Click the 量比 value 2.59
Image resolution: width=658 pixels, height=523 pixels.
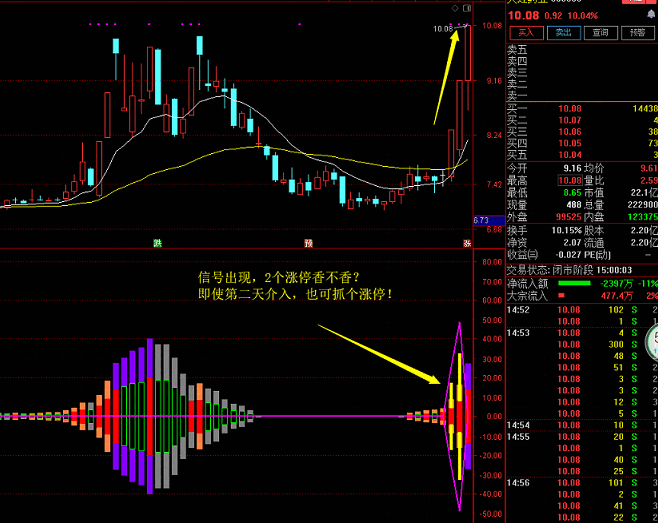click(x=649, y=180)
